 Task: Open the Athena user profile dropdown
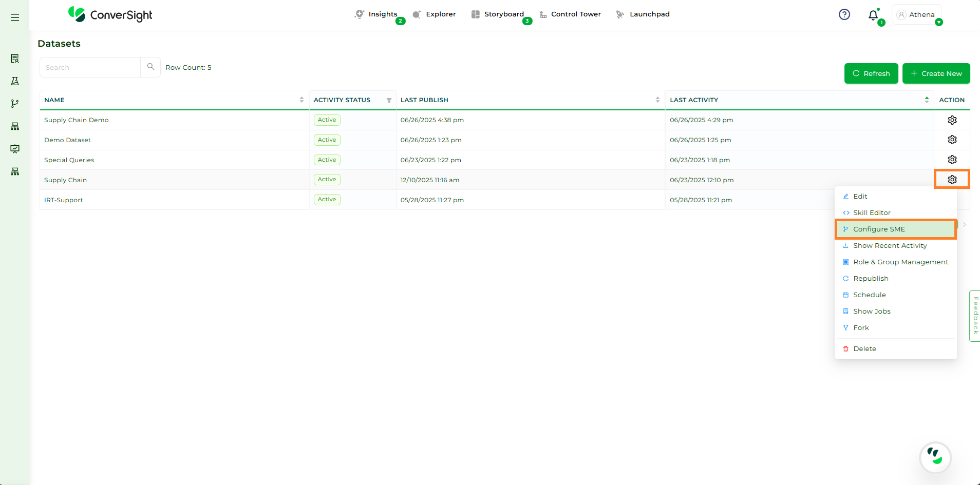tap(916, 15)
